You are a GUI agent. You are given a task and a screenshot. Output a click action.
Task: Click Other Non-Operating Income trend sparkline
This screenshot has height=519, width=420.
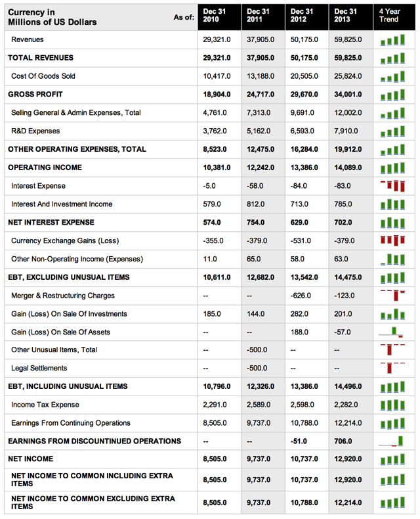392,259
